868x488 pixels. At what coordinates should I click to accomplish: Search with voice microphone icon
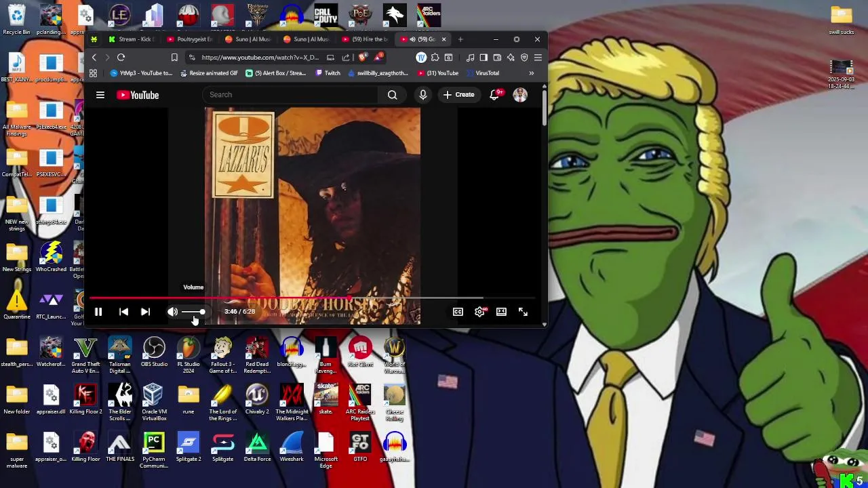[x=423, y=95]
